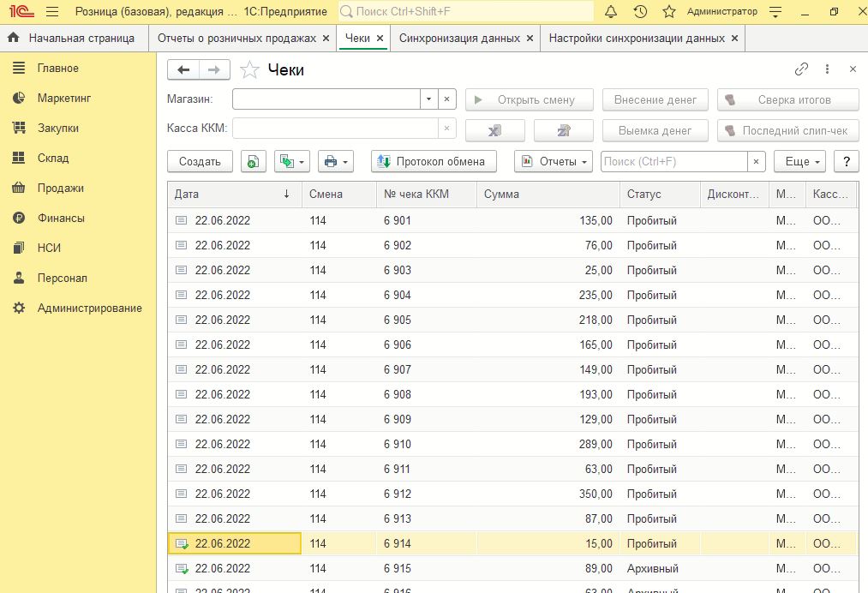Copy link to this form icon
The image size is (868, 593).
[802, 69]
